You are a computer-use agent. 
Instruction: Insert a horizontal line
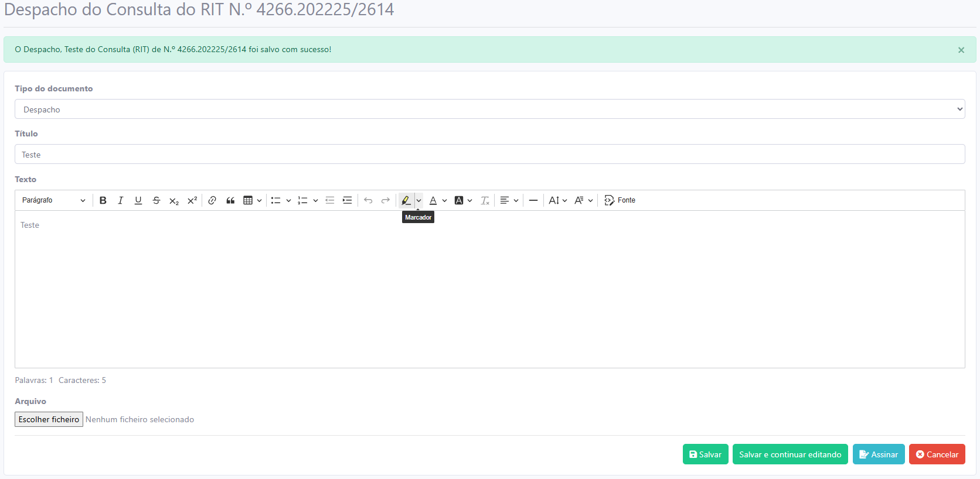coord(533,200)
